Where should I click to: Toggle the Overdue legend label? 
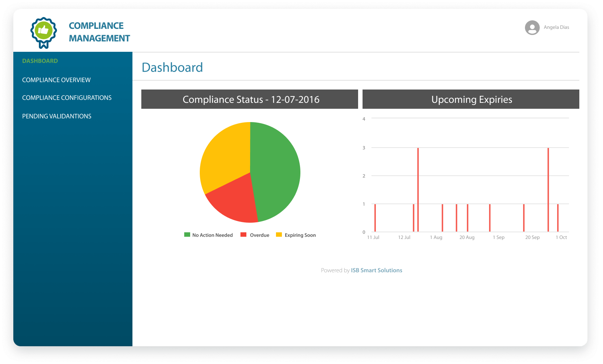click(259, 235)
